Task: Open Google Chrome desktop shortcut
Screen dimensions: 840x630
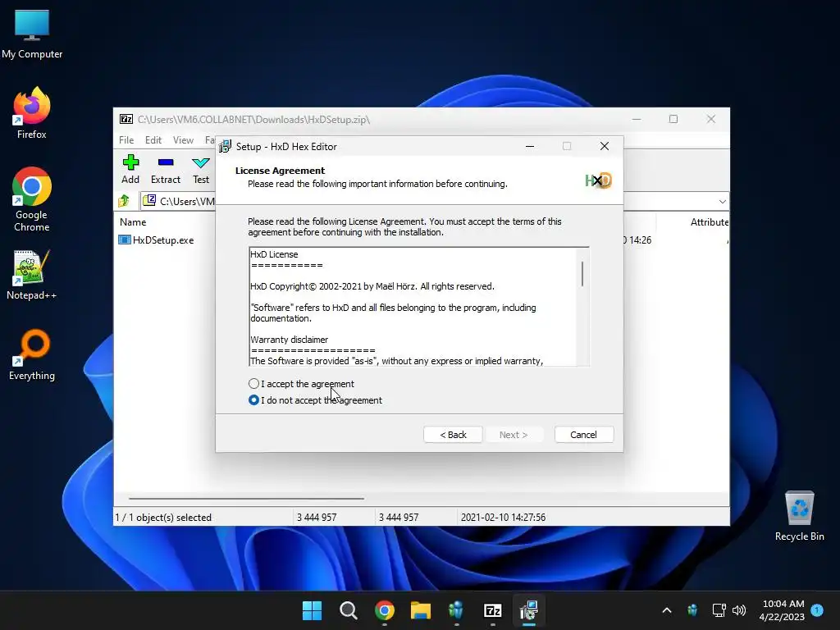Action: point(32,199)
